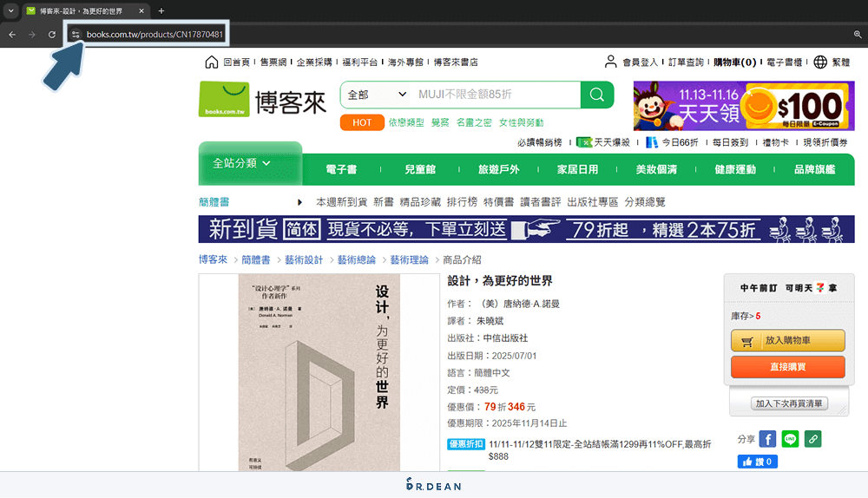This screenshot has height=498, width=868.
Task: Click the 每日簽到 link
Action: click(730, 142)
